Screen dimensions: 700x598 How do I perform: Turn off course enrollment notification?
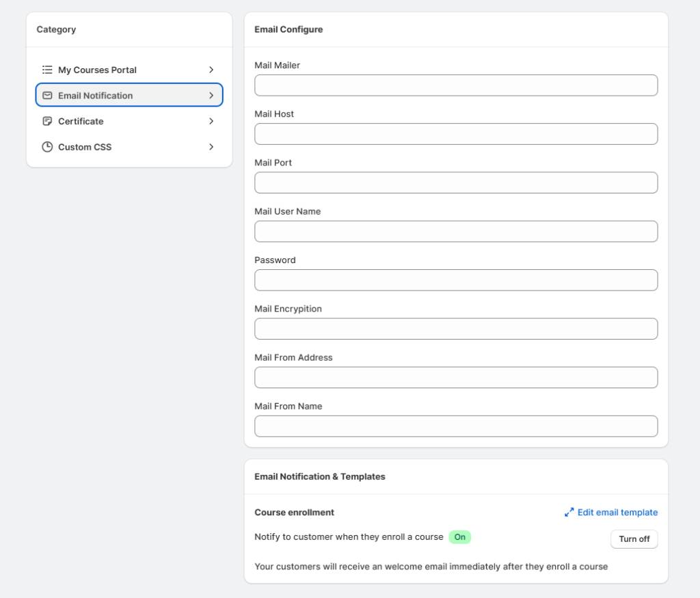point(634,539)
